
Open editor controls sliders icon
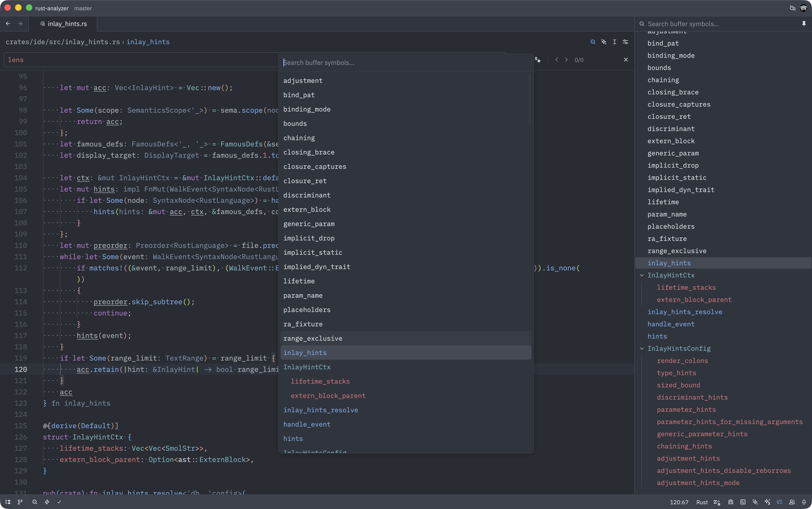click(625, 42)
